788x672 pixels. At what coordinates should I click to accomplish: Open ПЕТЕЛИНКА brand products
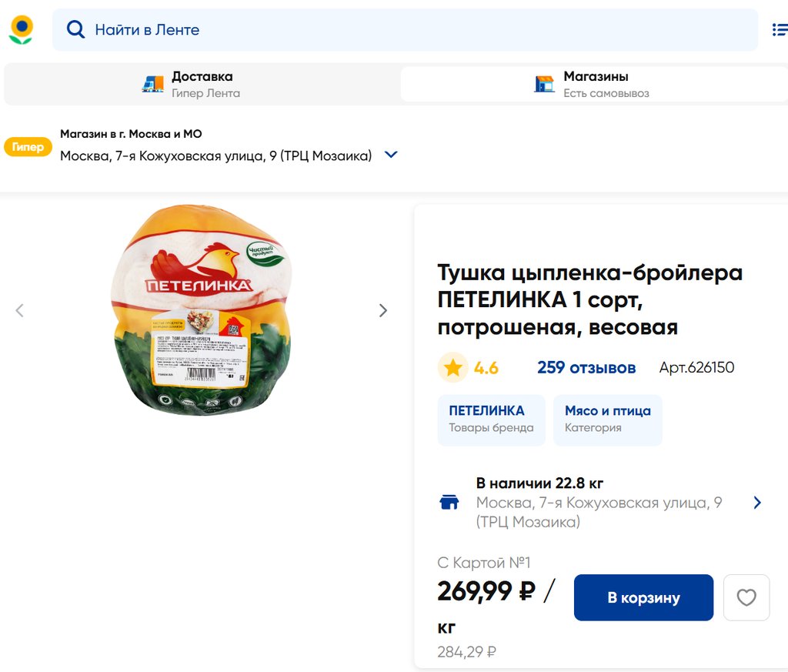click(491, 420)
